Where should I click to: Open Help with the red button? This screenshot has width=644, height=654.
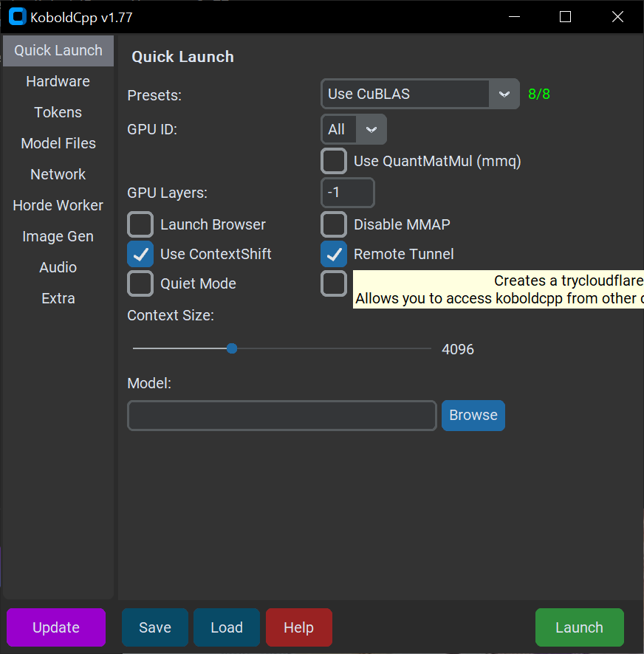coord(299,627)
